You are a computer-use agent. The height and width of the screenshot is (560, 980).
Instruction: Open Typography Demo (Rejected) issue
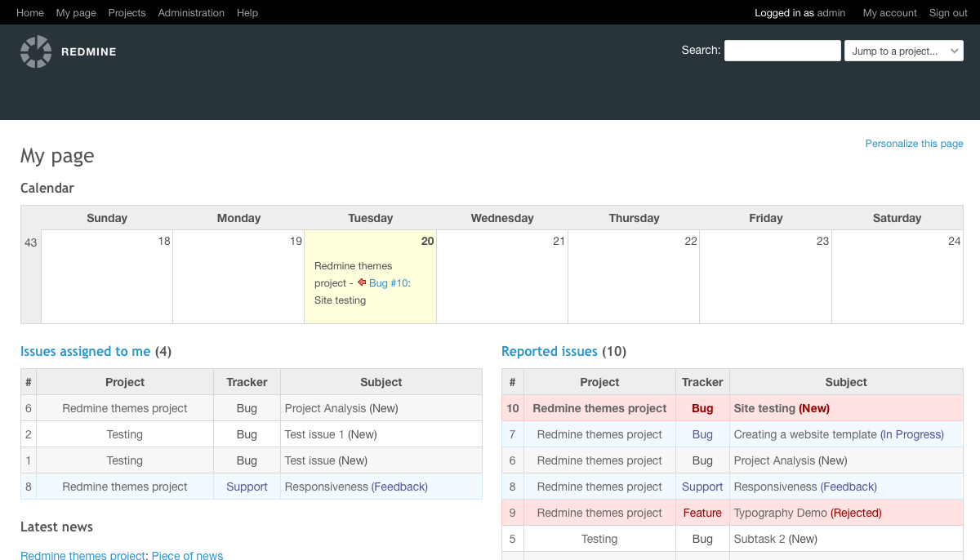point(808,513)
